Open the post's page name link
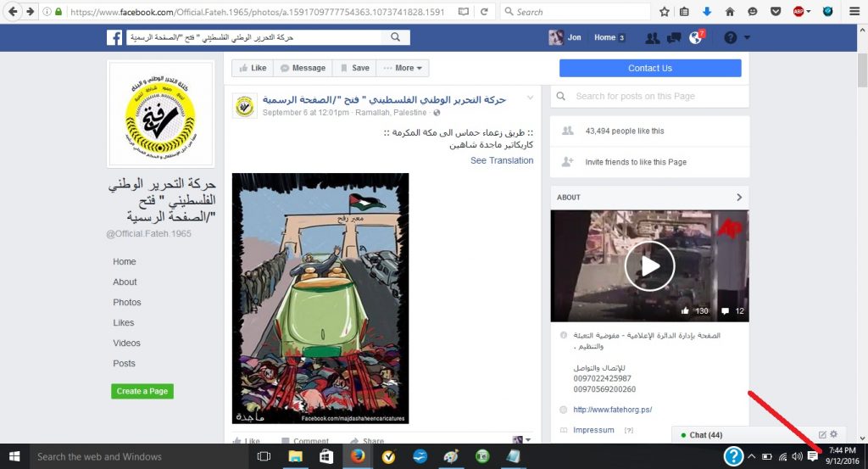The image size is (868, 469). pyautogui.click(x=384, y=100)
